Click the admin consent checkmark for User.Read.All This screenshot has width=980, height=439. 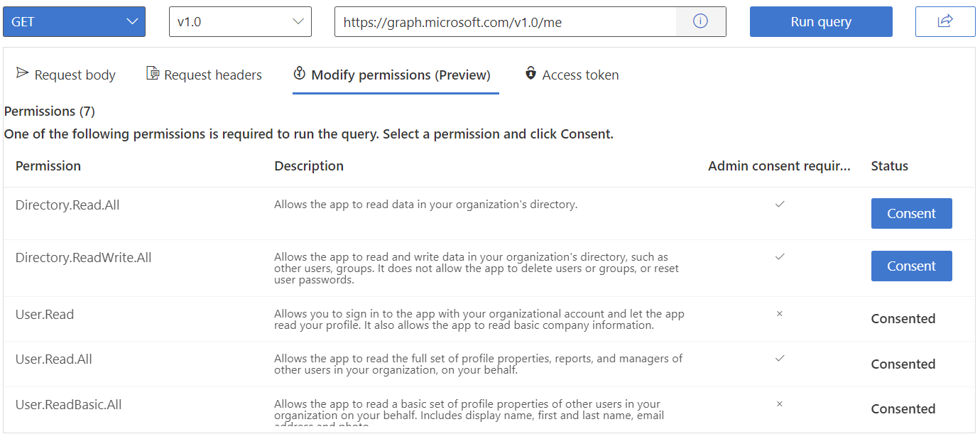(x=780, y=359)
